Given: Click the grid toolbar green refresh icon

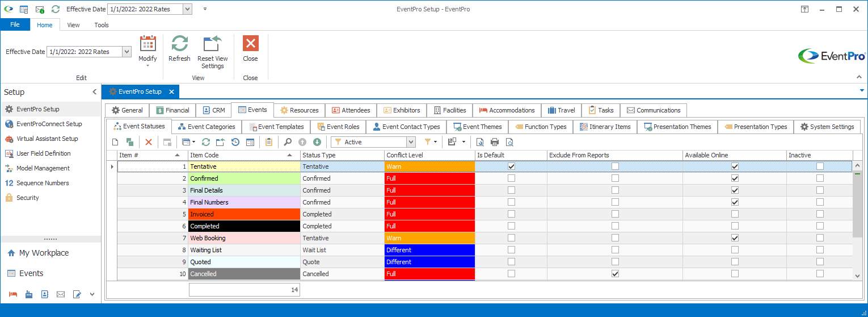Looking at the screenshot, I should (206, 142).
